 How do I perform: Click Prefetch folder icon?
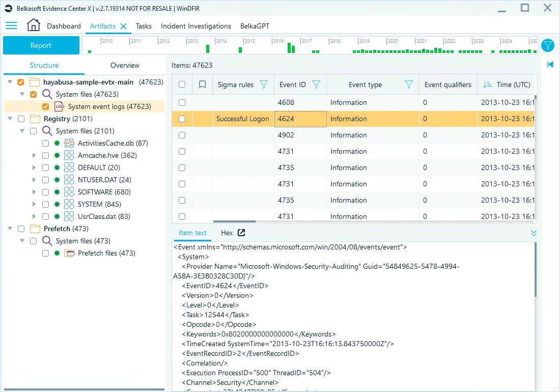[35, 229]
